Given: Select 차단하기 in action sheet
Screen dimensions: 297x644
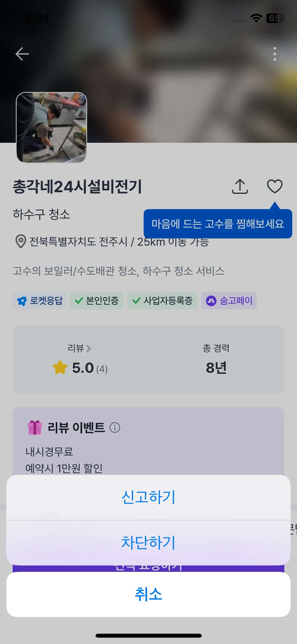Looking at the screenshot, I should pyautogui.click(x=148, y=542).
